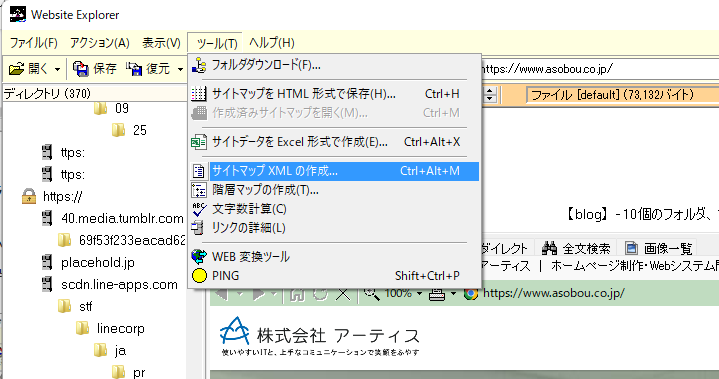Open the 100% zoom dropdown arrow
This screenshot has width=719, height=379.
tap(419, 294)
